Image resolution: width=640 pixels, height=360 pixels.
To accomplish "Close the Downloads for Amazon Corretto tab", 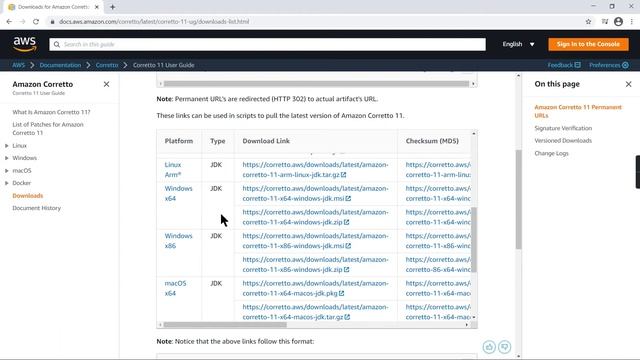I will pyautogui.click(x=97, y=7).
